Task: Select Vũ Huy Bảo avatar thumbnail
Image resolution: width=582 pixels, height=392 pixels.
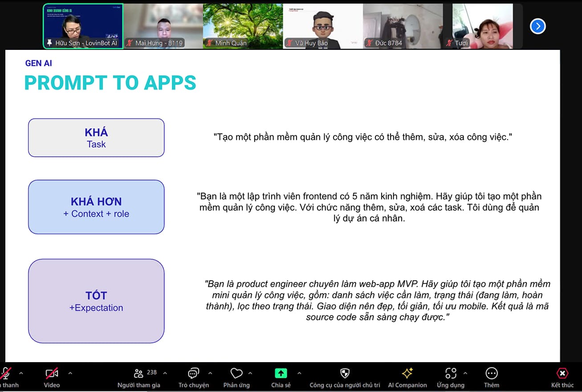Action: pyautogui.click(x=323, y=26)
